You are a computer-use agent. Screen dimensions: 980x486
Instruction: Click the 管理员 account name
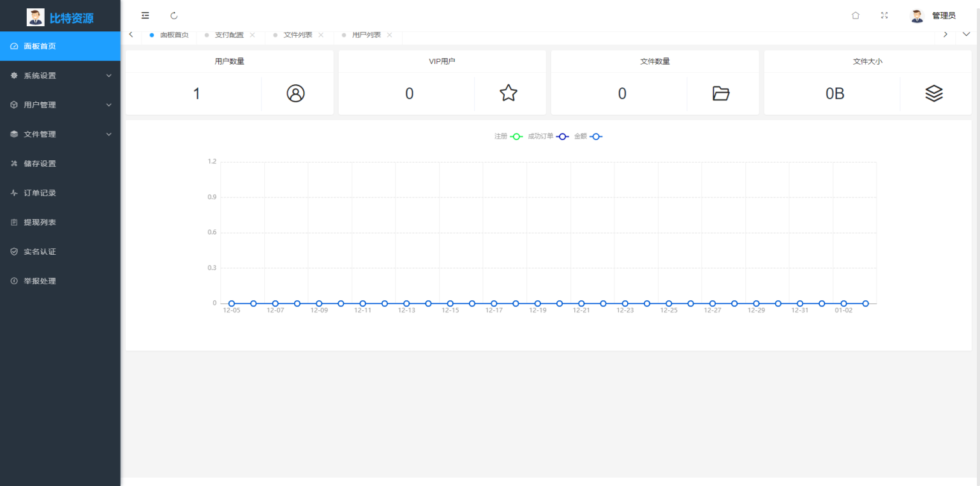[944, 15]
